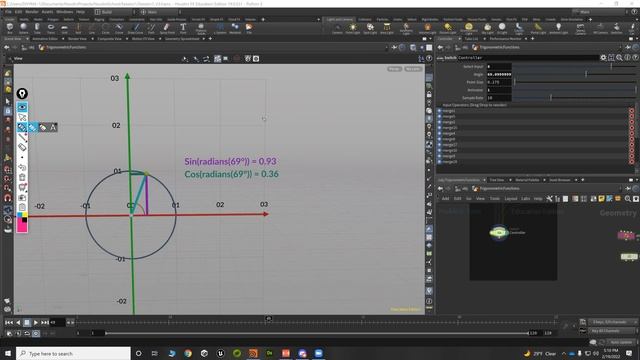The image size is (640, 360).
Task: Open the Lights and Cameras shelf tab
Action: point(340,19)
